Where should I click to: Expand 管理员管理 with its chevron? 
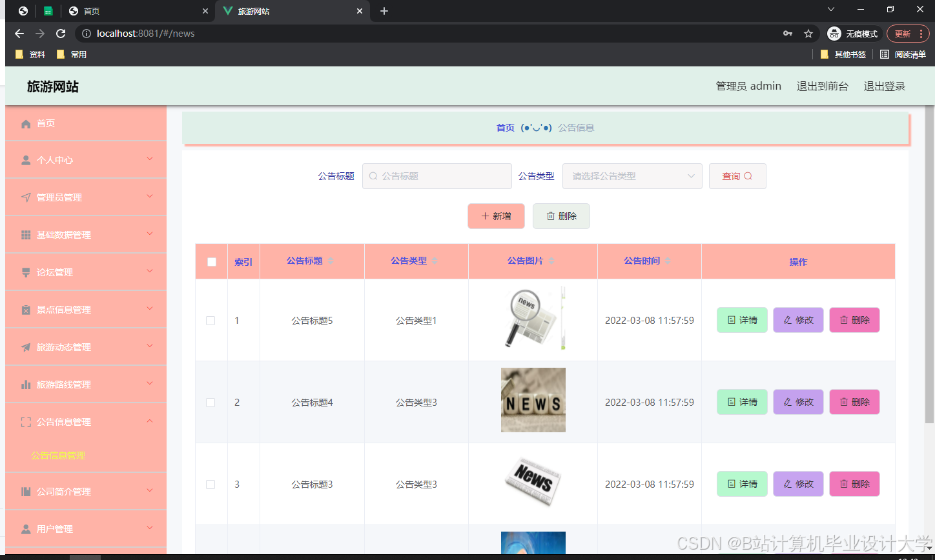point(150,196)
